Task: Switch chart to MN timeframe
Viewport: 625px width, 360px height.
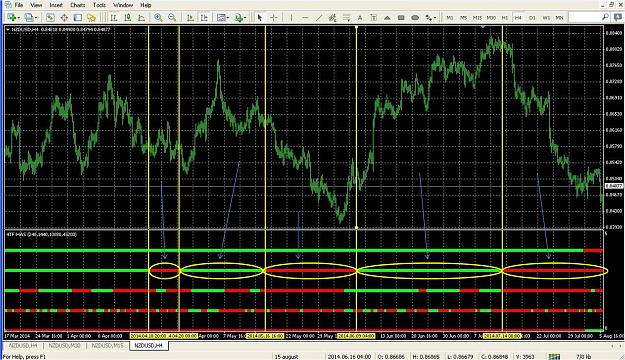Action: (560, 18)
